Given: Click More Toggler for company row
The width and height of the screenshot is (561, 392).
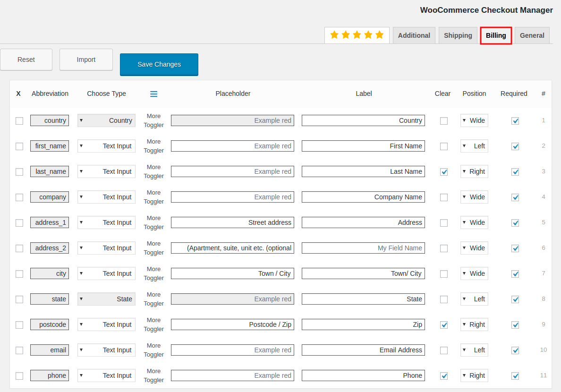Looking at the screenshot, I should [x=153, y=197].
